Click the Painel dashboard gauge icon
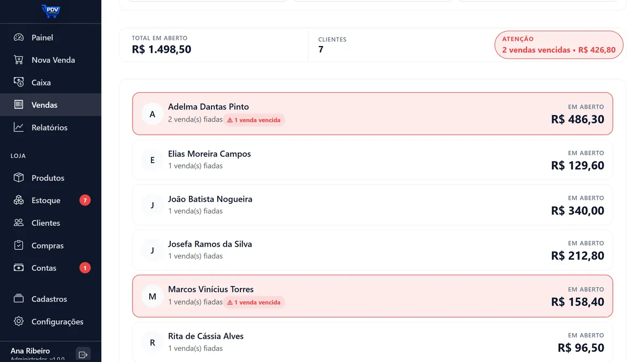 click(x=19, y=38)
